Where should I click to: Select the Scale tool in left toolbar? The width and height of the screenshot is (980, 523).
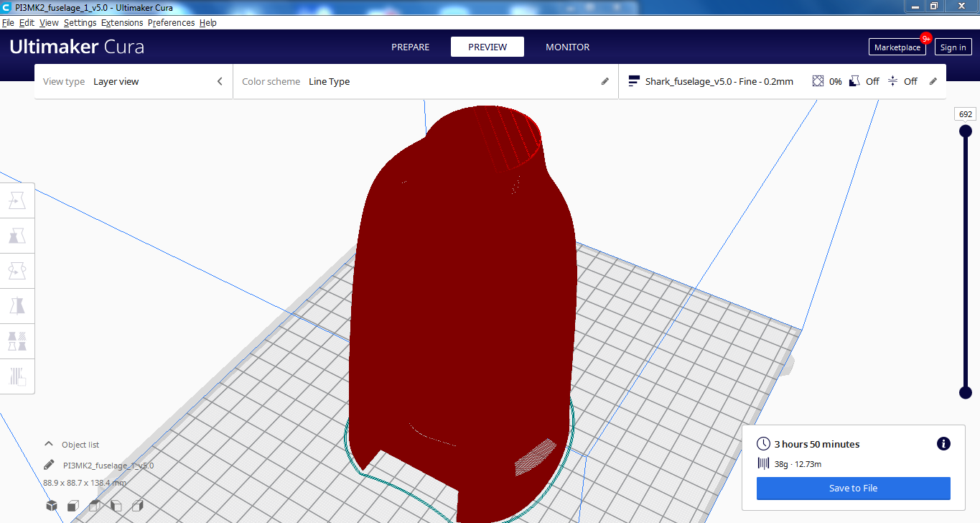click(17, 236)
